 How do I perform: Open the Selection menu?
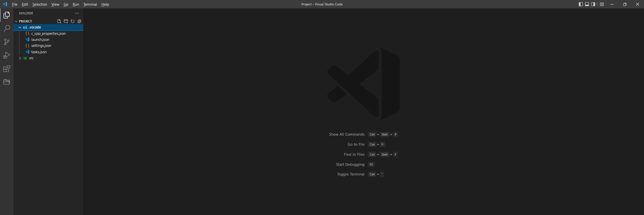(x=40, y=4)
